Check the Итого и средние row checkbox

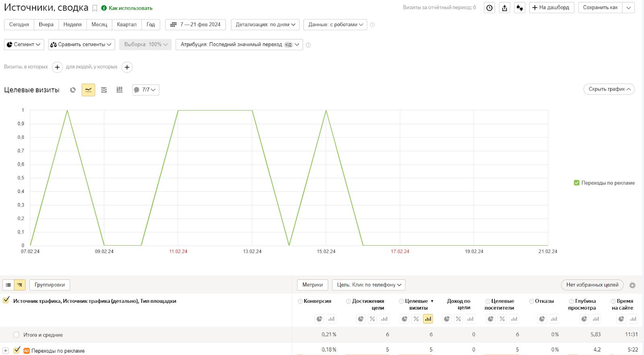pos(17,335)
